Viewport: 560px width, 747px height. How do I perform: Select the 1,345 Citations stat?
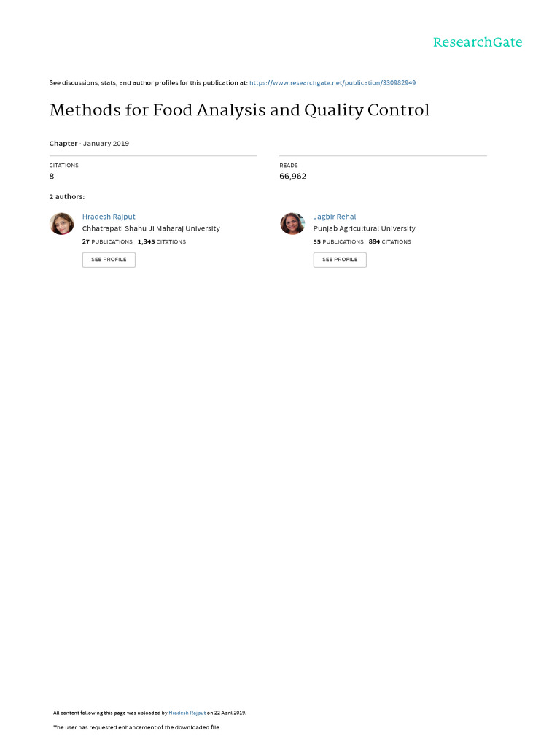(x=162, y=241)
